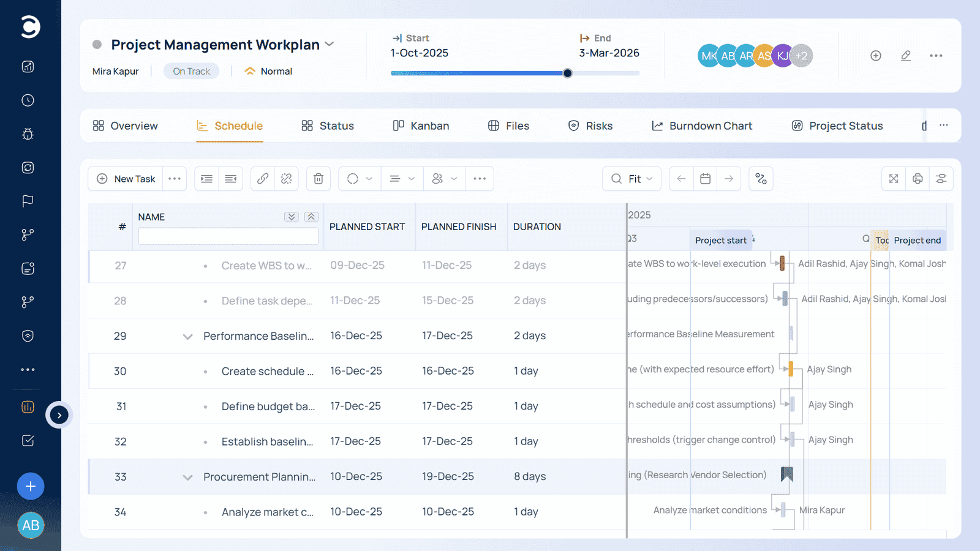Click the project timeline progress handle
Viewport: 980px width, 551px height.
click(568, 73)
